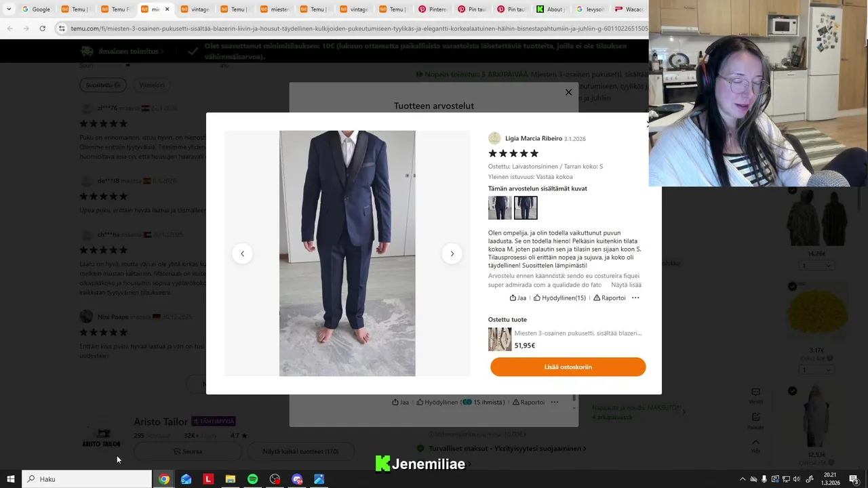Open quantity dropdown under 3,17€ item
This screenshot has height=488, width=868.
[816, 370]
